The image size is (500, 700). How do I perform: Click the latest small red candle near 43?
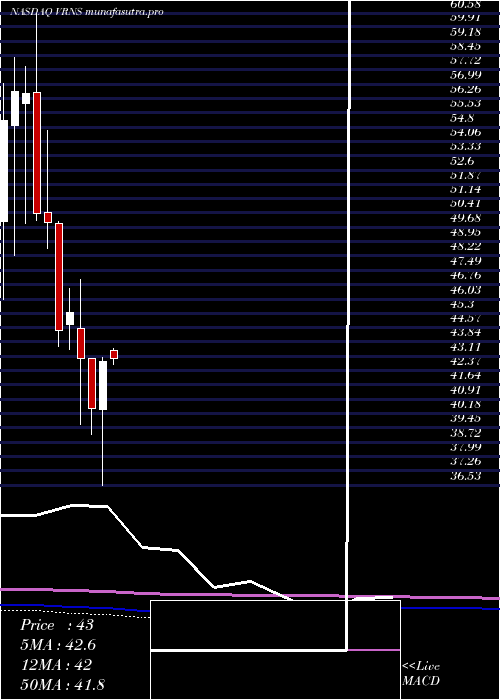click(114, 354)
